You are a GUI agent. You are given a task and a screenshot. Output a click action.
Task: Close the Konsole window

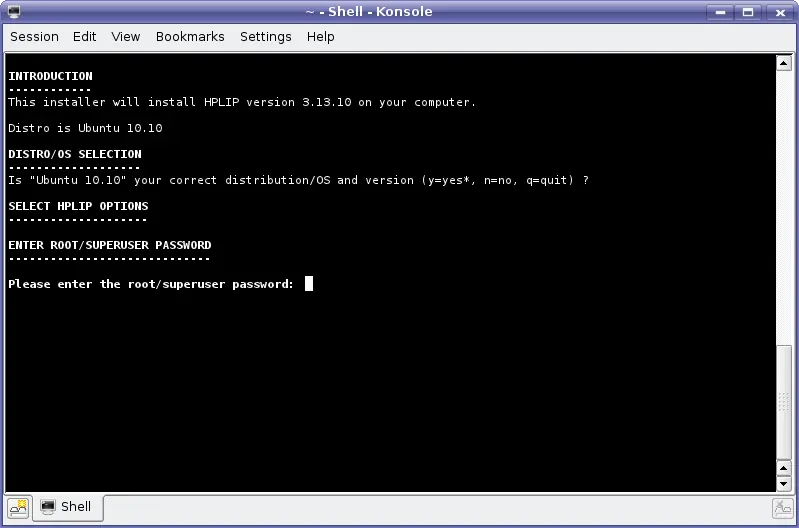point(780,12)
